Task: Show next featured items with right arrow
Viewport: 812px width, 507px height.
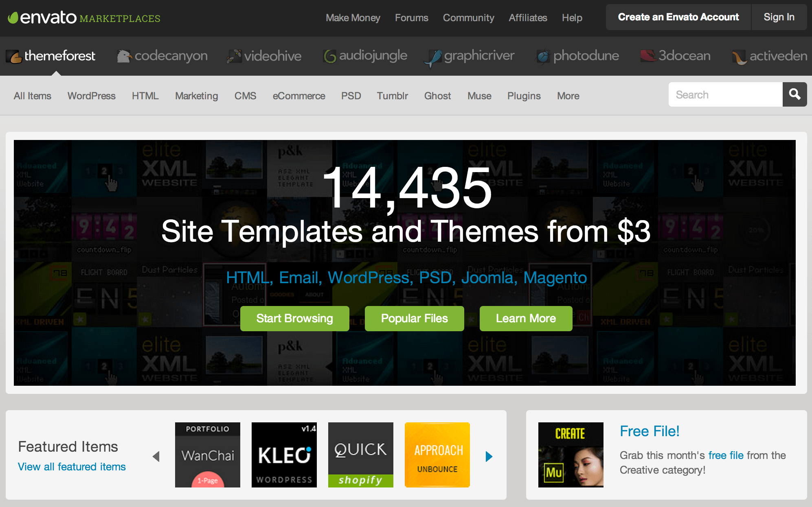Action: (x=489, y=456)
